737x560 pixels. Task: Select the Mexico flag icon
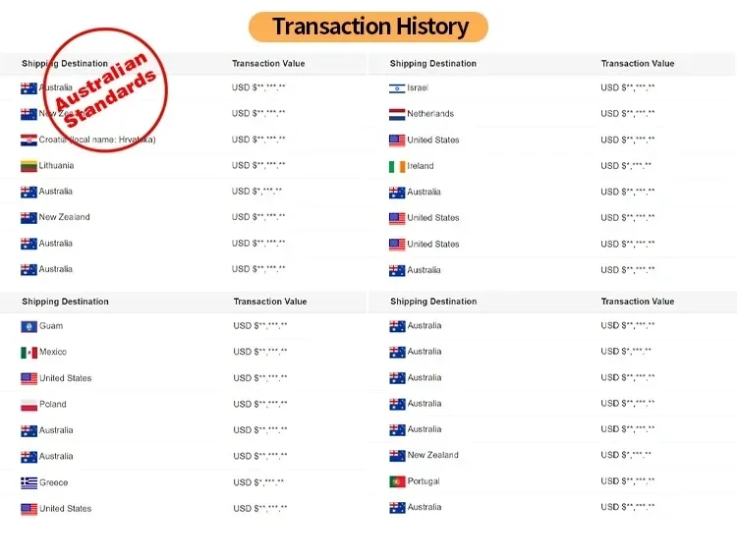[28, 352]
